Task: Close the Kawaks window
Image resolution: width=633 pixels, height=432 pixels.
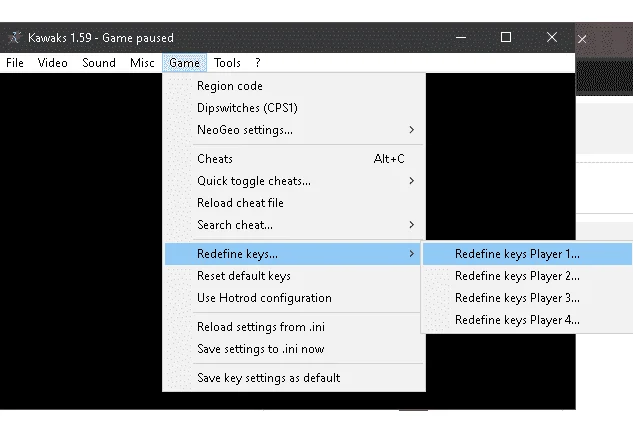Action: 552,38
